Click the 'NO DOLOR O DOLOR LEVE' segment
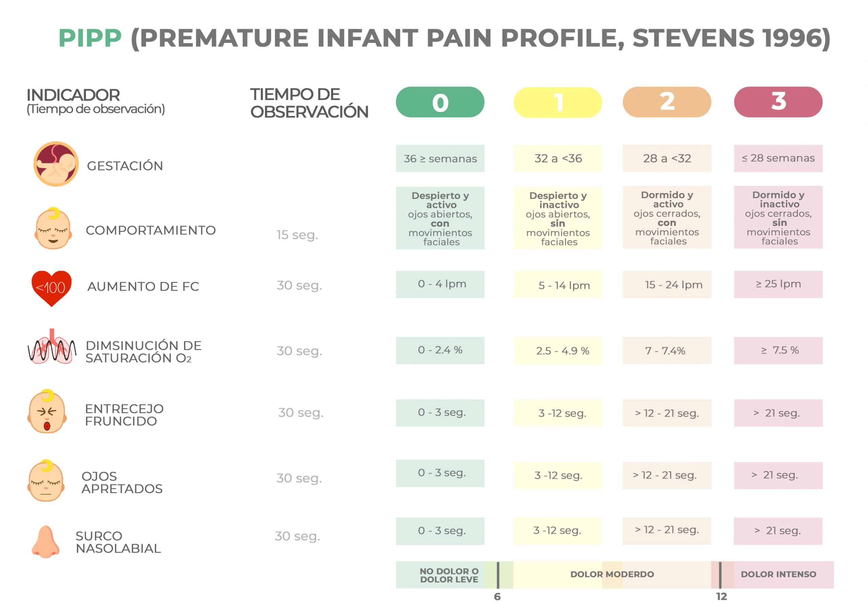 click(x=448, y=575)
